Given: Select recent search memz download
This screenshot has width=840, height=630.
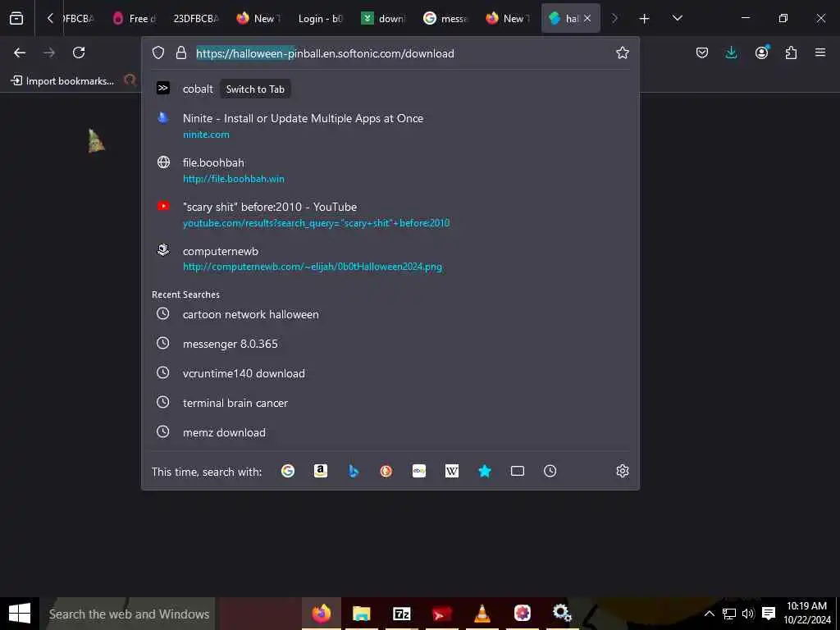Looking at the screenshot, I should pyautogui.click(x=390, y=432).
